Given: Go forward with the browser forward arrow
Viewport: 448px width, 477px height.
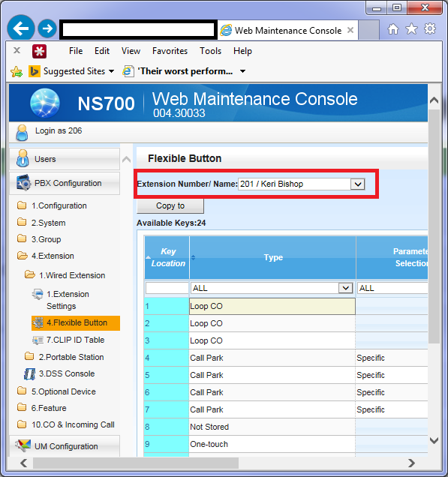Looking at the screenshot, I should coord(47,28).
